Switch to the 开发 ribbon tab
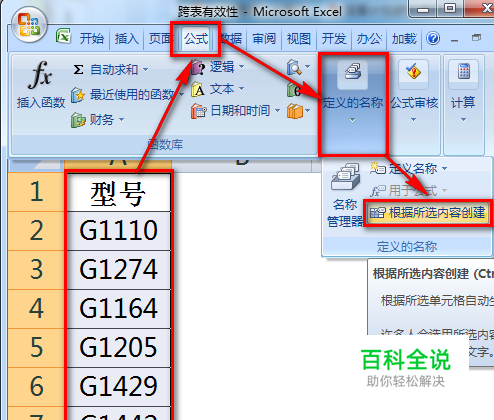 pyautogui.click(x=334, y=39)
